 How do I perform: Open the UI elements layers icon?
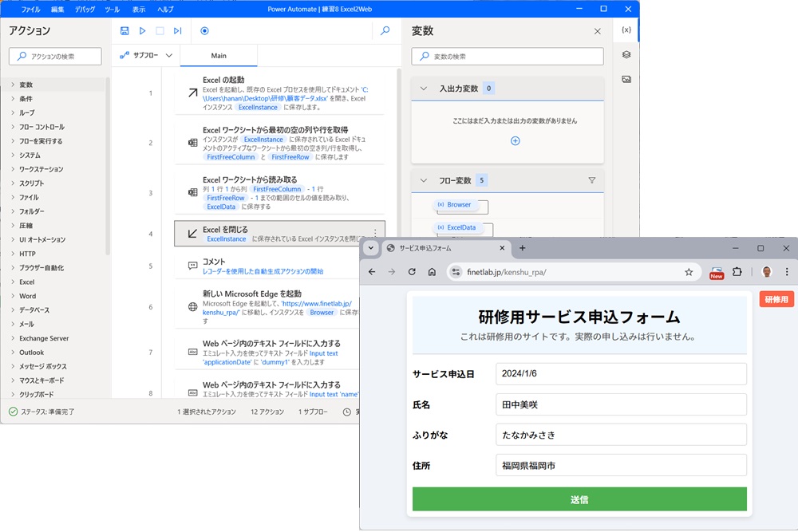(x=626, y=54)
